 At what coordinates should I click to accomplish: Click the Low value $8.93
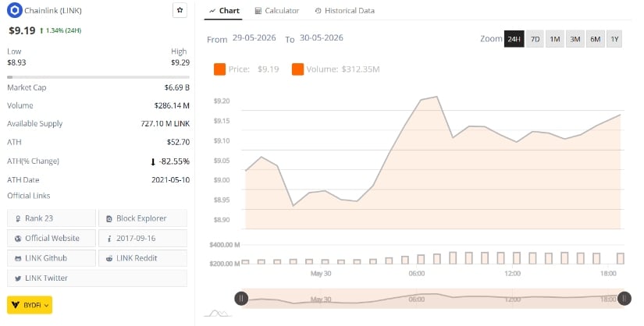click(x=17, y=62)
